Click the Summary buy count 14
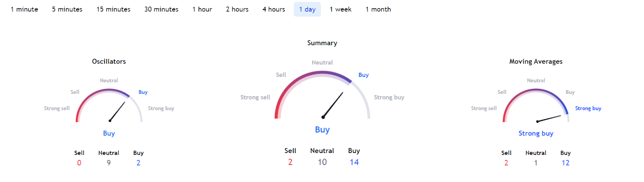Image resolution: width=644 pixels, height=182 pixels. [x=354, y=162]
